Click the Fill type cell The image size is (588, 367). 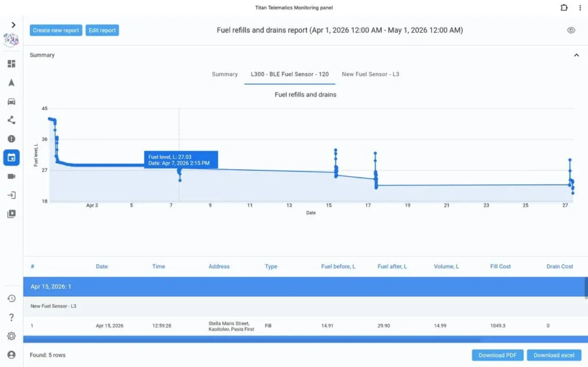[x=268, y=326]
